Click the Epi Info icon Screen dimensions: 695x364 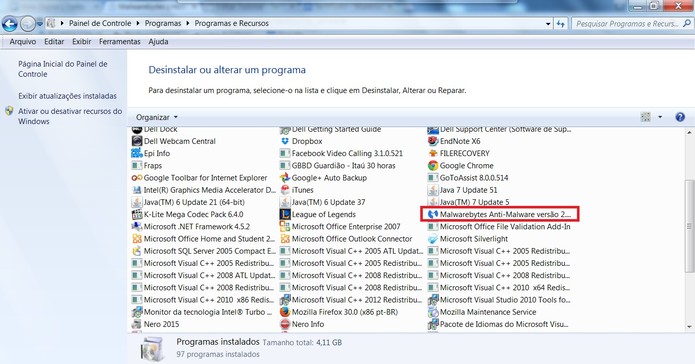point(137,153)
